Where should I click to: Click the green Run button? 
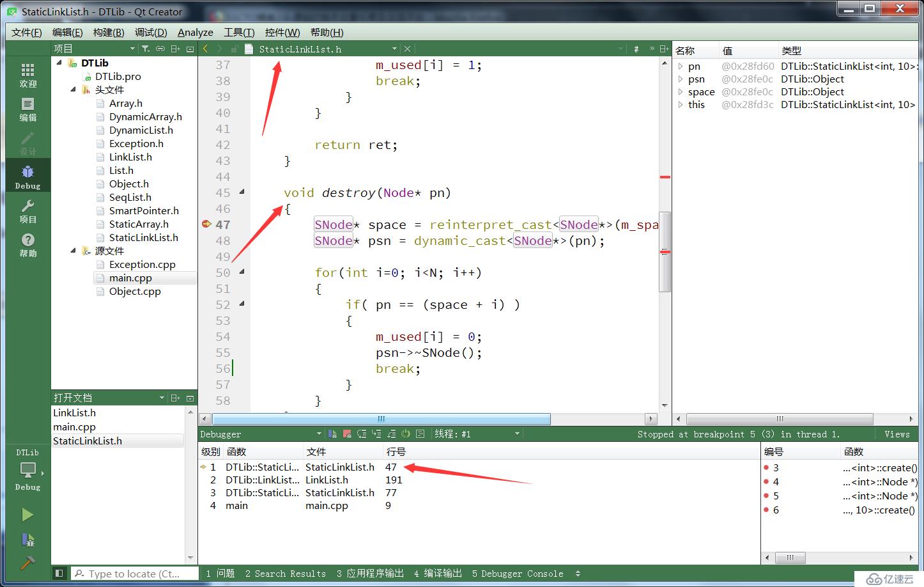[x=27, y=515]
